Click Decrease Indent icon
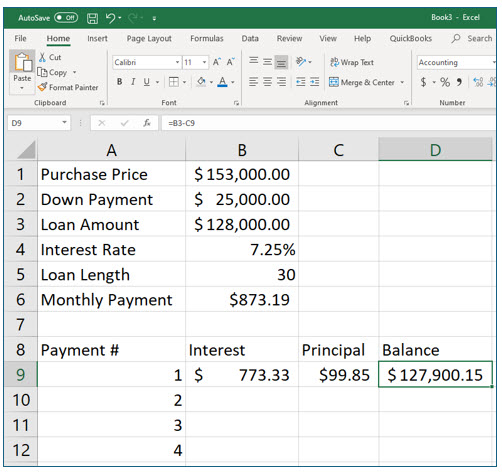 tap(301, 82)
